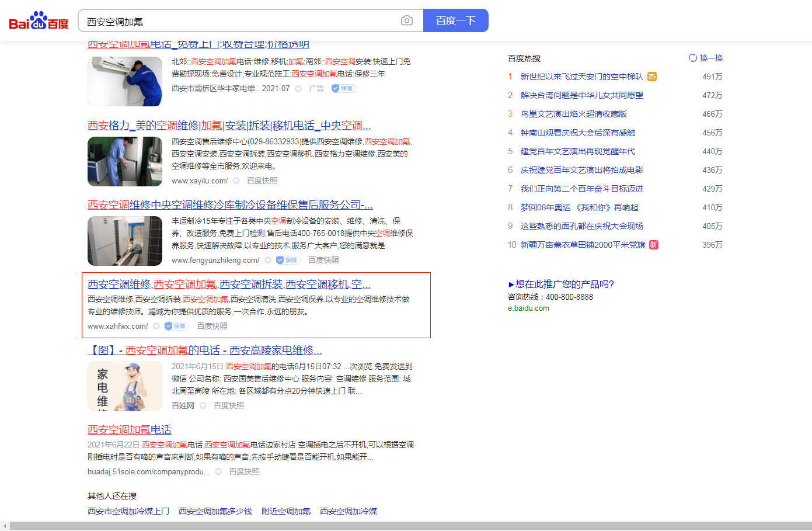Click the 热 badge on top hot search
Screen dimensions: 812x531
(653, 77)
